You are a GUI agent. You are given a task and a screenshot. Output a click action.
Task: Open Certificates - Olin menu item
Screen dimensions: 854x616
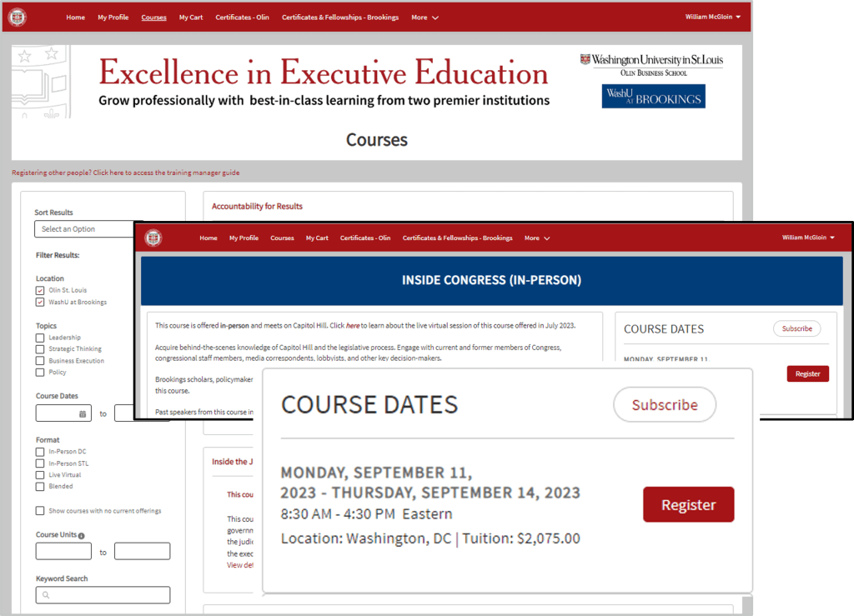tap(243, 18)
